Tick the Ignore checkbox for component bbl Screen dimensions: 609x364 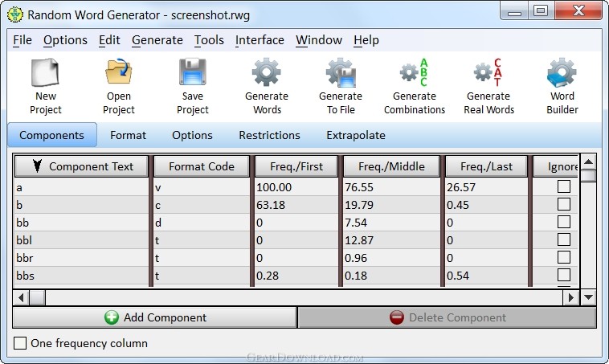(x=564, y=239)
